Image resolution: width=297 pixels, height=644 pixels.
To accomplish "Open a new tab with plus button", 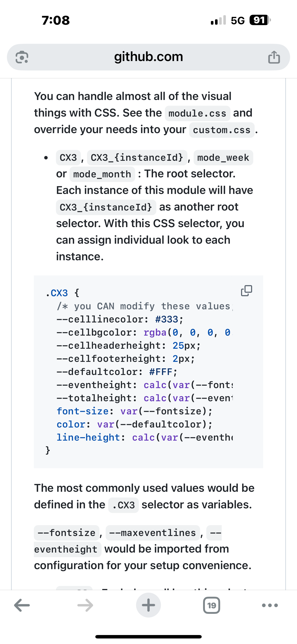I will pyautogui.click(x=148, y=605).
